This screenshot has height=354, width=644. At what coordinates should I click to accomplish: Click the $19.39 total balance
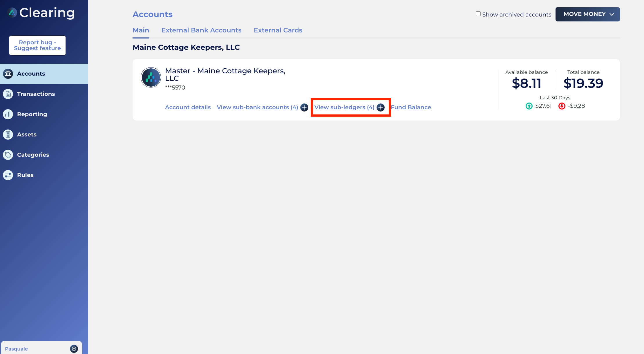tap(583, 83)
